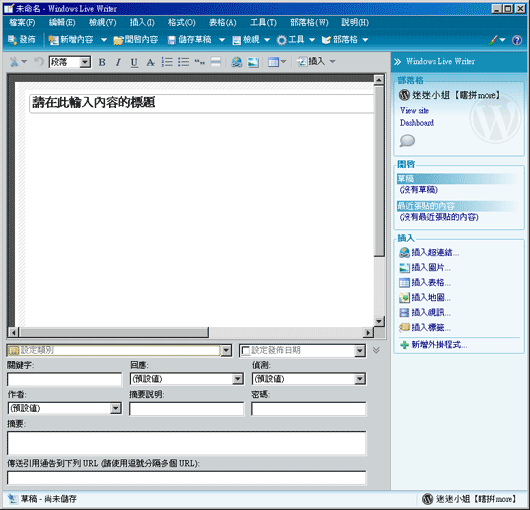Collapse the Windows Live Writer sidebar
This screenshot has width=530, height=510.
click(397, 62)
